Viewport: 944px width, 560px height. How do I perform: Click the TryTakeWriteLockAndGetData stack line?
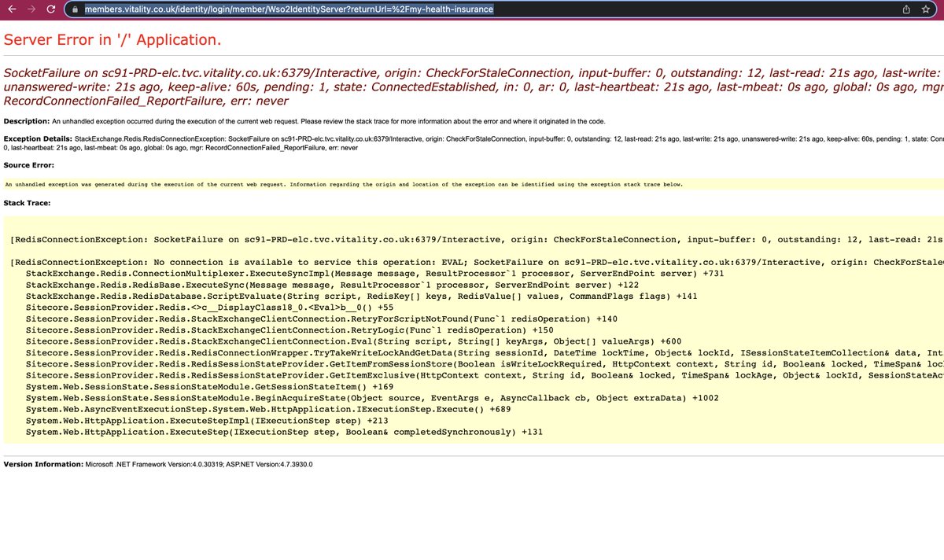(x=485, y=353)
